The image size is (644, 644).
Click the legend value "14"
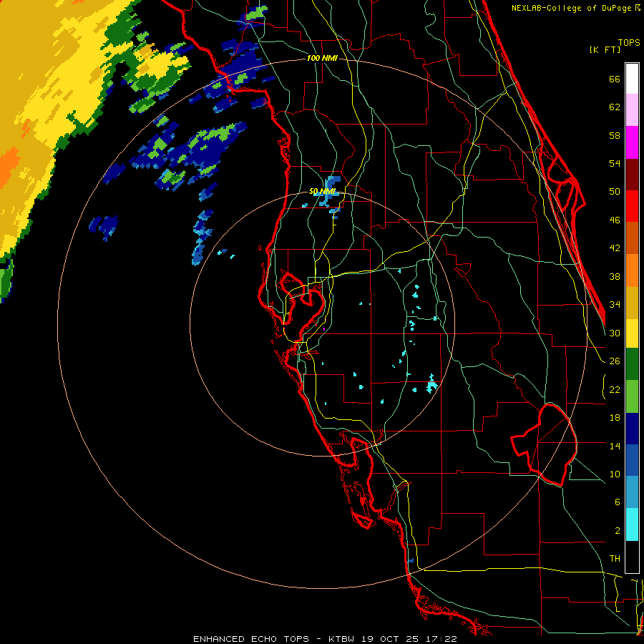615,446
